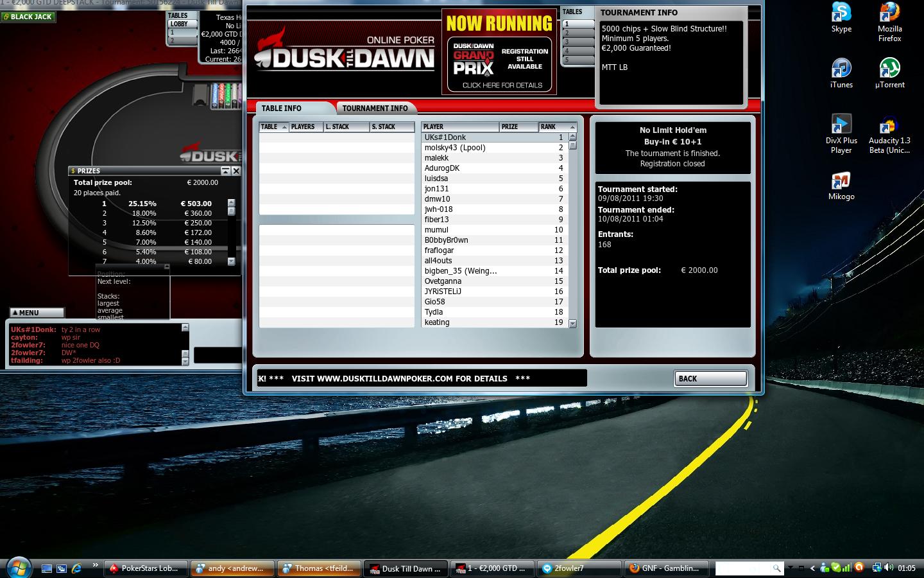Click chat message input field

(219, 355)
